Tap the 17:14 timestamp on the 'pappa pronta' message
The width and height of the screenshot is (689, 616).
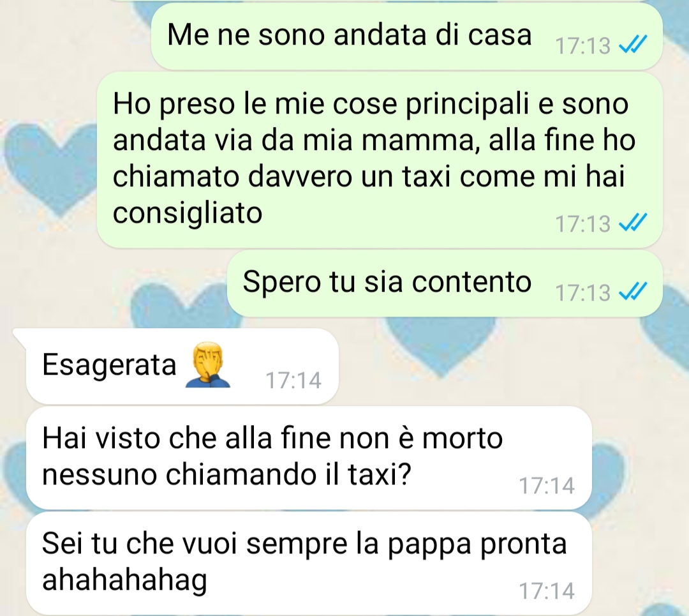(547, 591)
